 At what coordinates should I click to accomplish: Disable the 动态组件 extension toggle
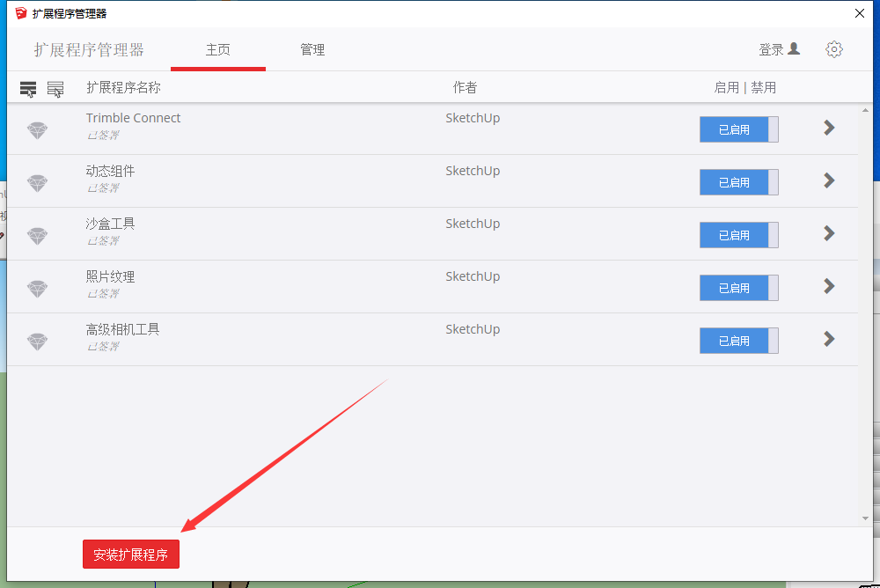tap(738, 182)
